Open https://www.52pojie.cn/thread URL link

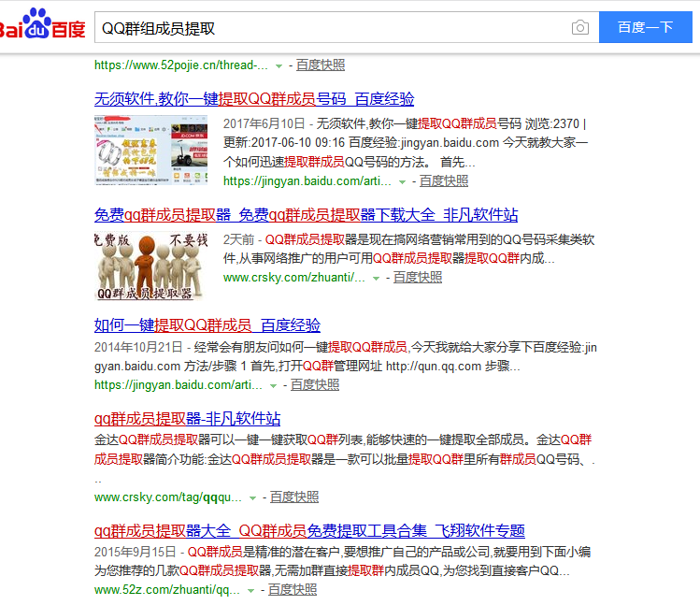click(x=180, y=65)
